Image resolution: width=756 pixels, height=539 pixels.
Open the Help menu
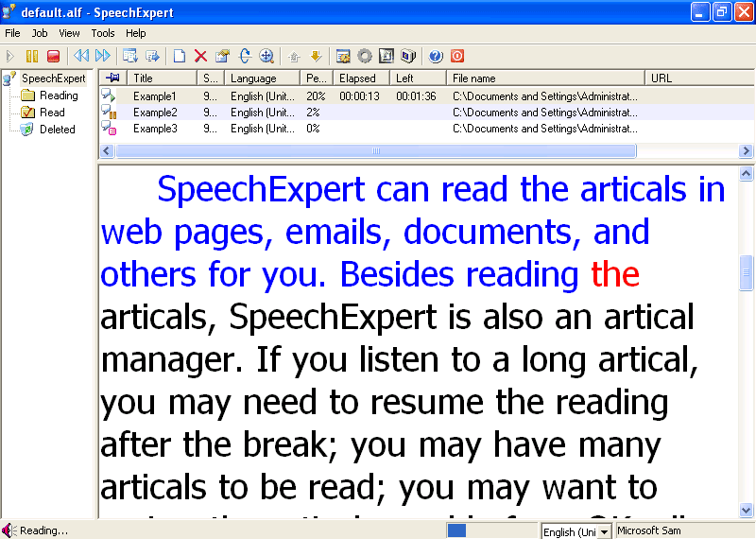point(135,33)
